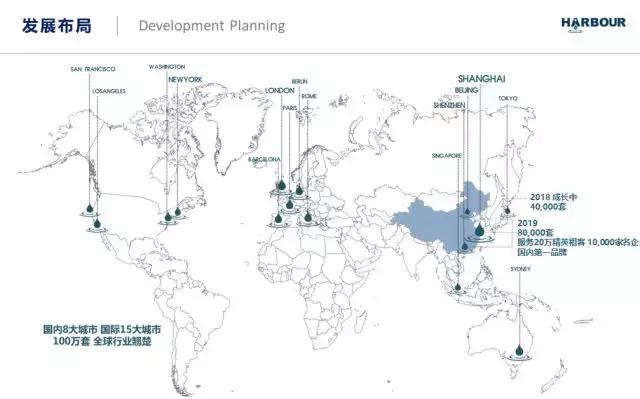Select the New York map pin
This screenshot has height=399, width=640.
tap(178, 211)
